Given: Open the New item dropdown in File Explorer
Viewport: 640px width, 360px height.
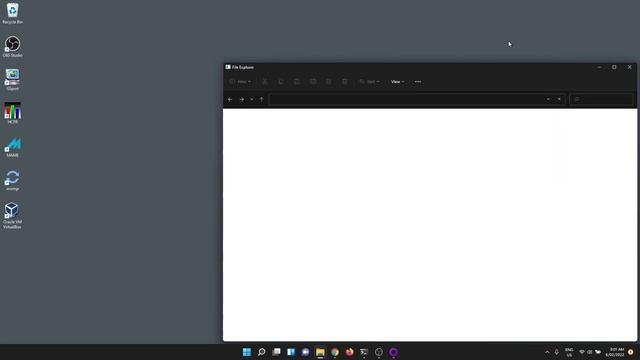Looking at the screenshot, I should [x=240, y=82].
